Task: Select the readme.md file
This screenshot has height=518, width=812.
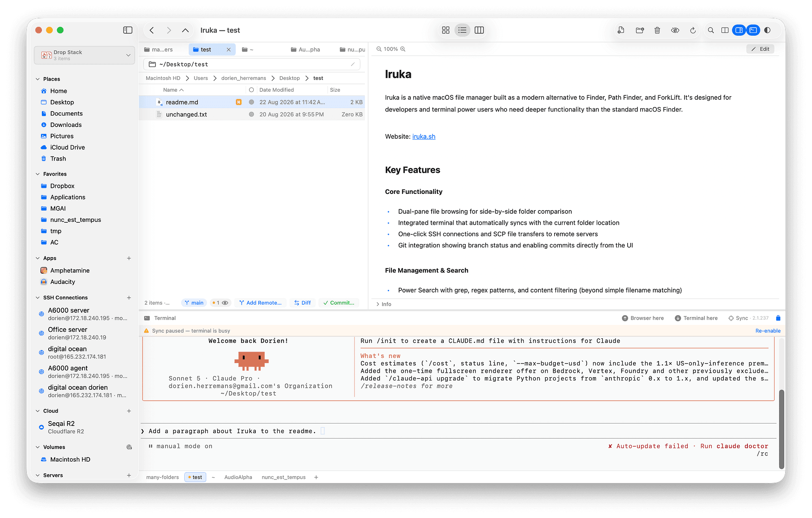Action: pos(252,102)
